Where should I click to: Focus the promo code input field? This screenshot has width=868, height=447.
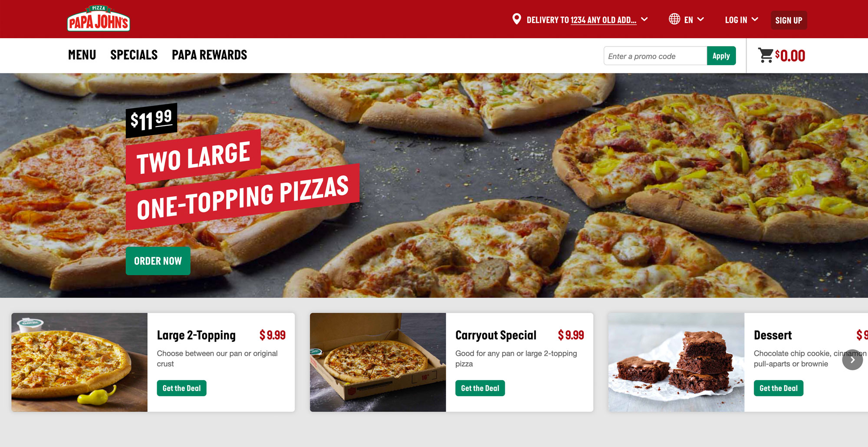tap(655, 56)
